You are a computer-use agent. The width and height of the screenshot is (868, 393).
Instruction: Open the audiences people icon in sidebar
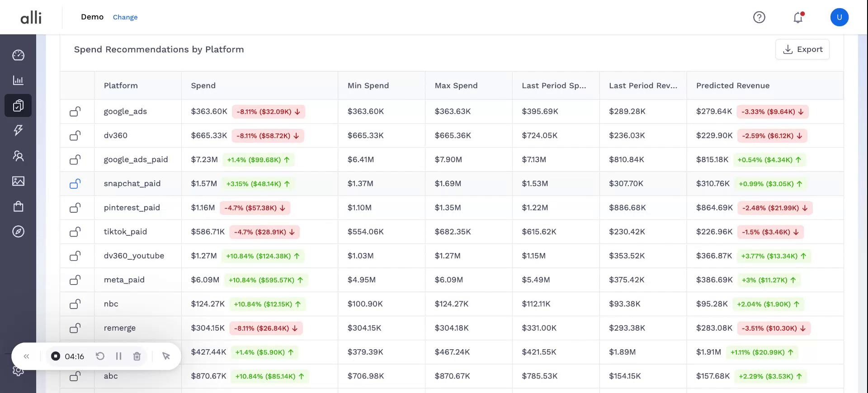click(x=18, y=156)
